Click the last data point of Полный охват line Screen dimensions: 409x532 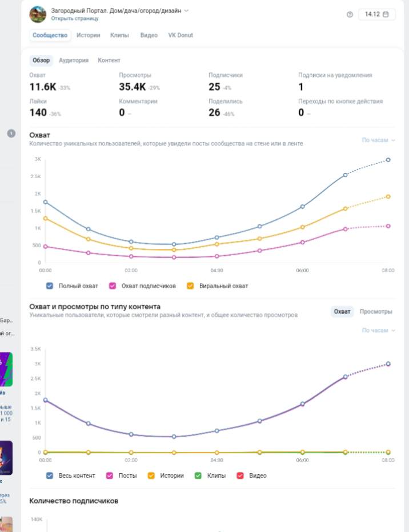pos(388,160)
